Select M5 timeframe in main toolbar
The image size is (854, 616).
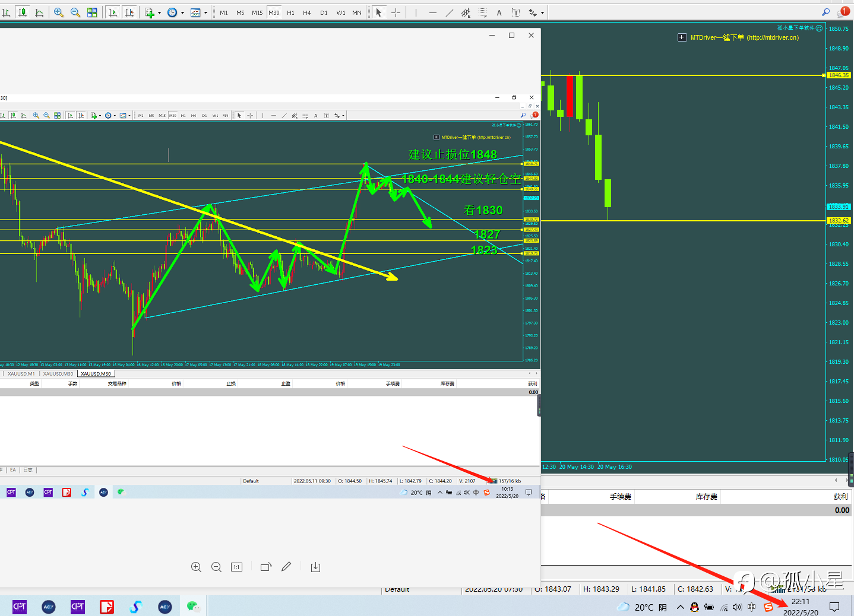coord(241,12)
